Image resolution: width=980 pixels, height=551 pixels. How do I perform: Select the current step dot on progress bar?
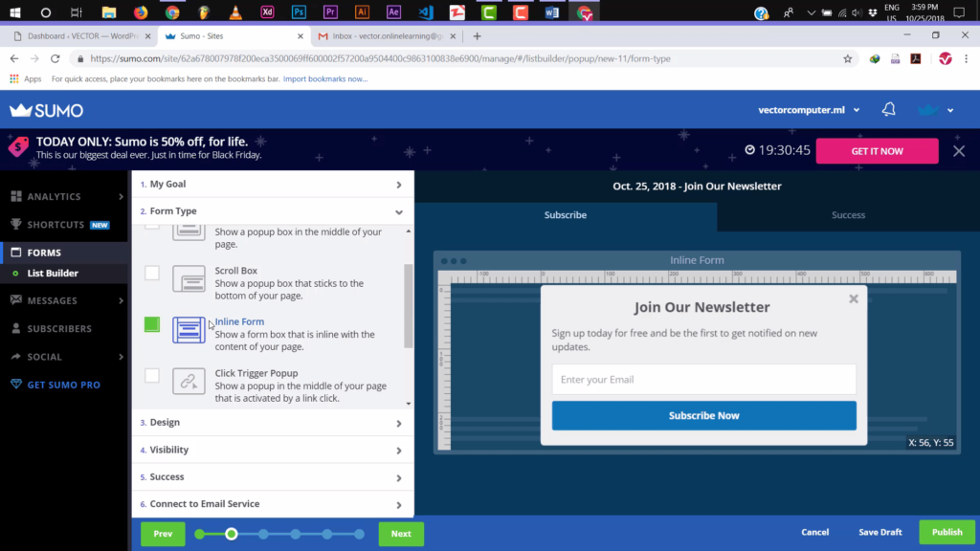tap(232, 534)
